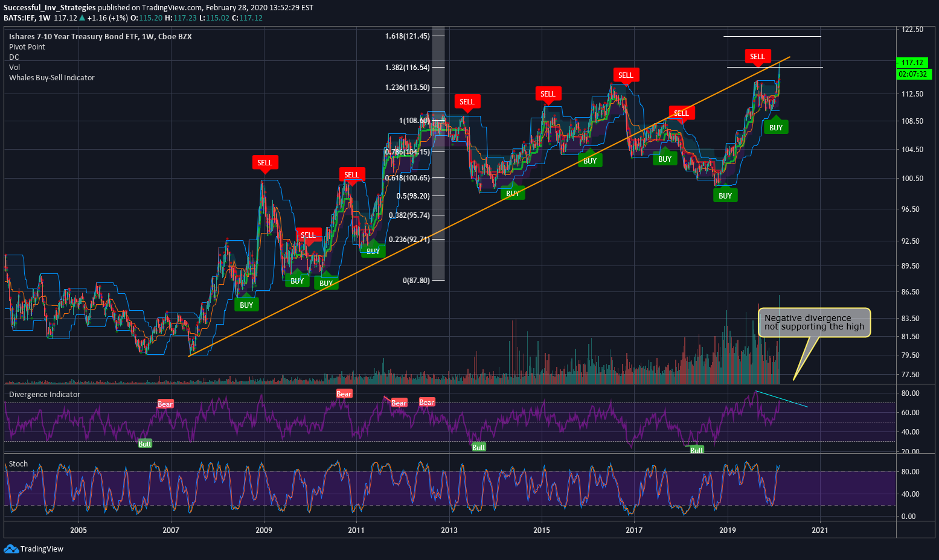The image size is (939, 560).
Task: Click the green 117.12 current price tag
Action: pyautogui.click(x=912, y=63)
